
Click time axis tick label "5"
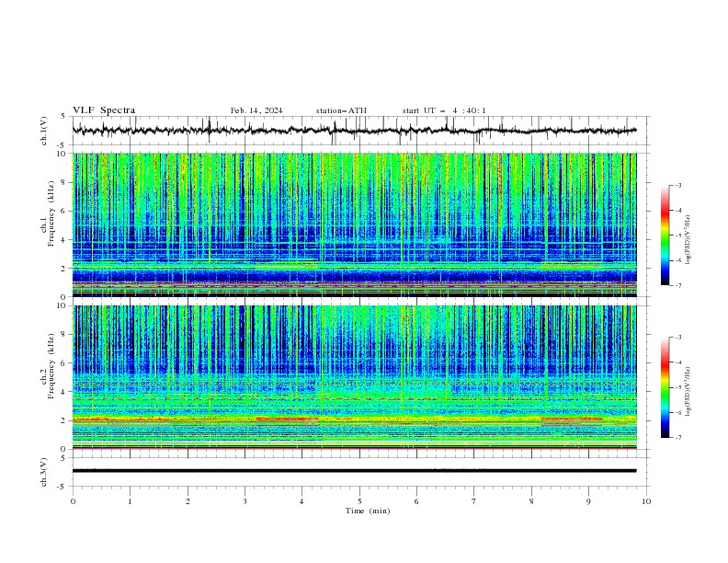coord(359,501)
